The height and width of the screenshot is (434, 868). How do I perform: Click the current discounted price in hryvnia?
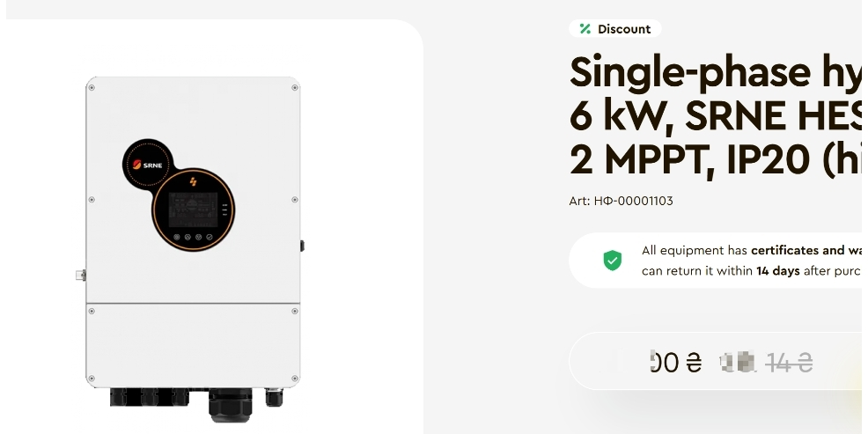tap(676, 364)
